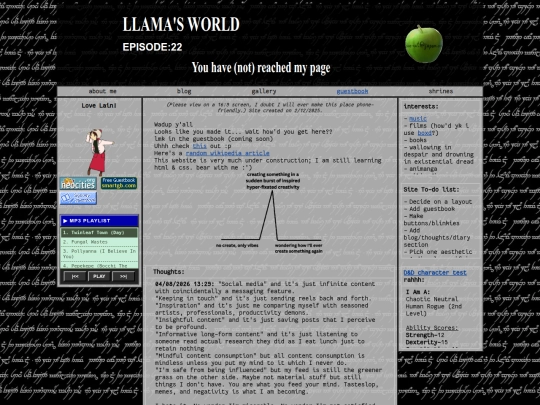The image size is (540, 405).
Task: Open the 'about me' navigation item
Action: 103,91
